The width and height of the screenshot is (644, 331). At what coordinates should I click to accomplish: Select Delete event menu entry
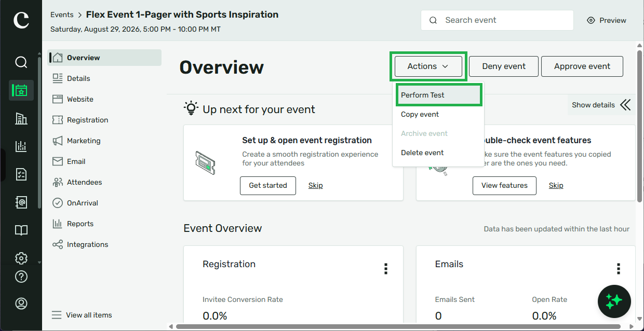point(422,153)
